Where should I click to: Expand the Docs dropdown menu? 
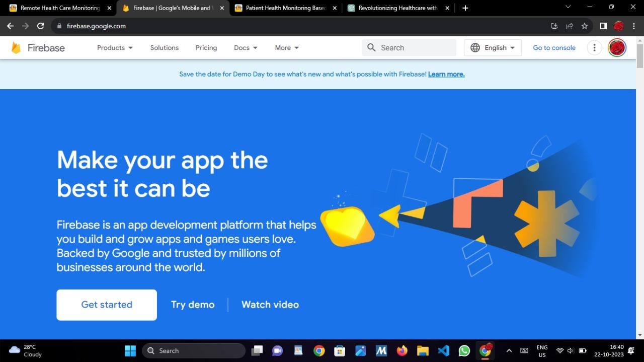246,48
